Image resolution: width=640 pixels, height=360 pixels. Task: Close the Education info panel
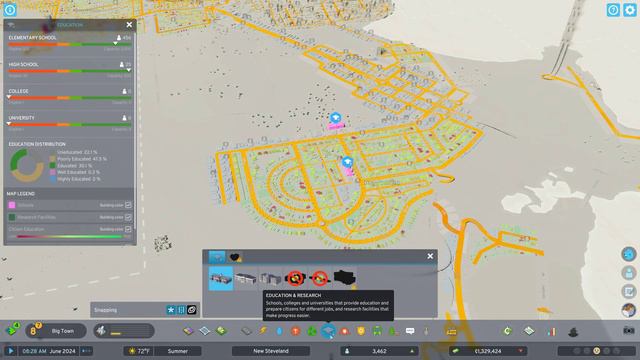click(x=129, y=25)
